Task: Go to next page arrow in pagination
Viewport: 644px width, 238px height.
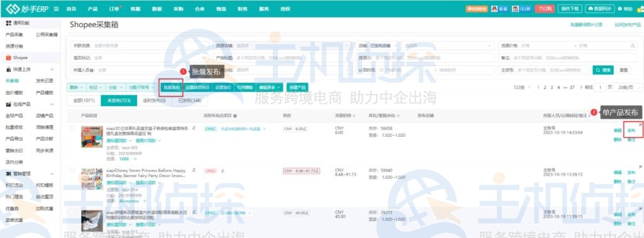Action: [x=580, y=87]
